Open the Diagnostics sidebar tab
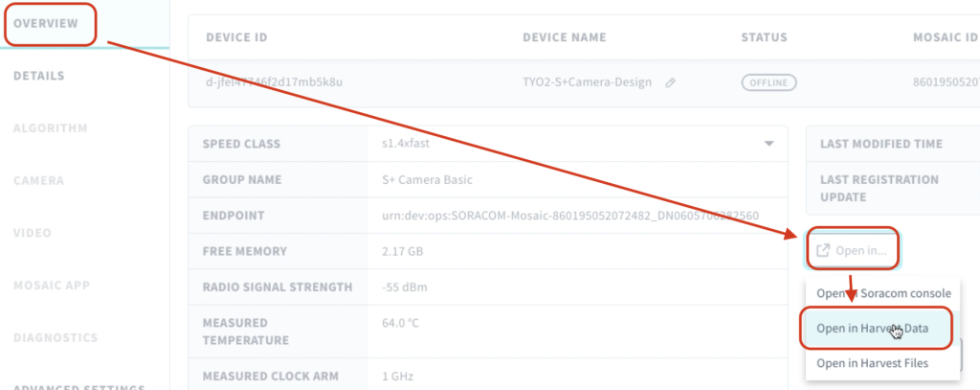980x390 pixels. (56, 337)
